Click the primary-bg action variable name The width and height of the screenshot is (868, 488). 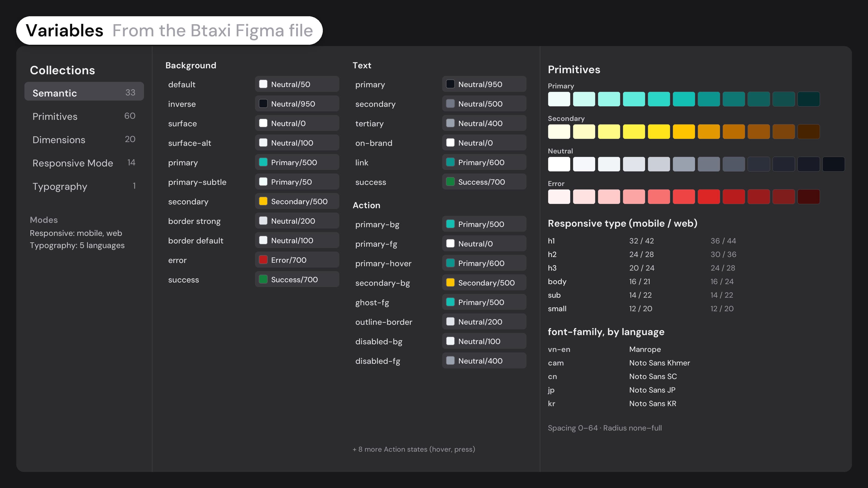pyautogui.click(x=377, y=225)
